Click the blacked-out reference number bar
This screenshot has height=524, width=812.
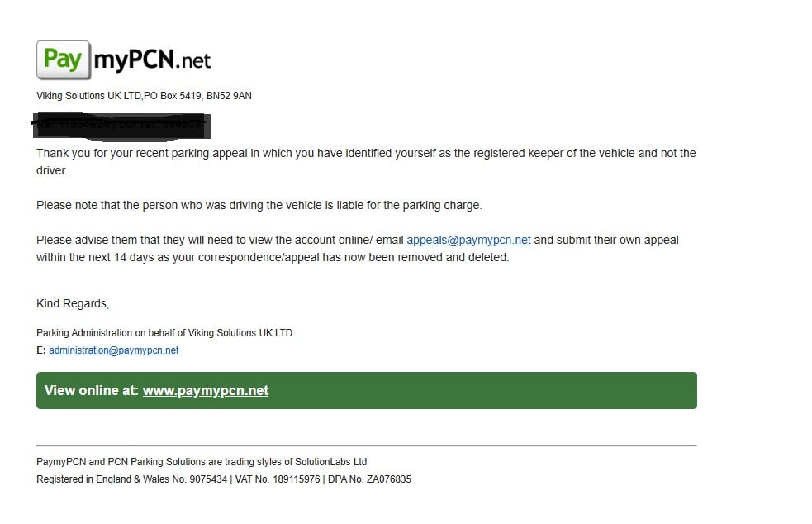pos(121,126)
